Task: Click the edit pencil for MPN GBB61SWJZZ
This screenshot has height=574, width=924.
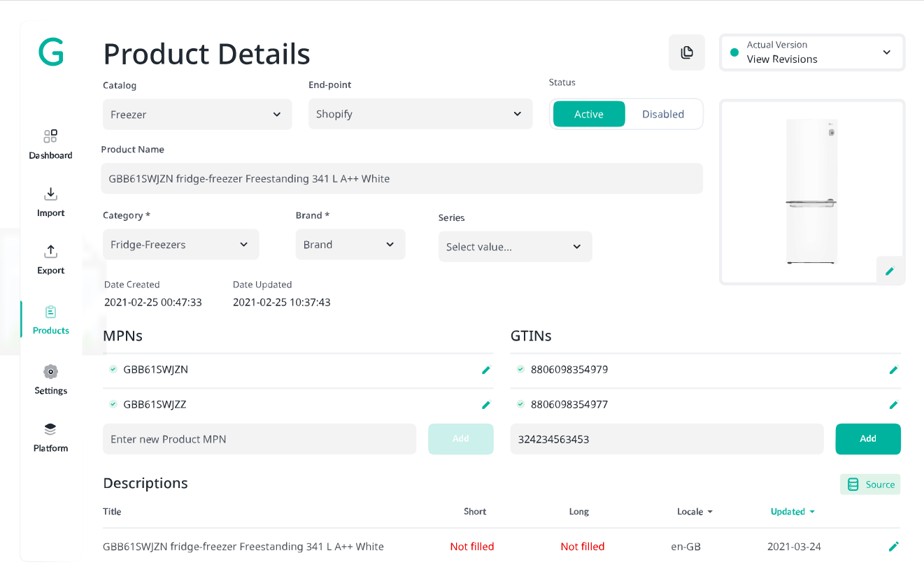Action: [485, 404]
